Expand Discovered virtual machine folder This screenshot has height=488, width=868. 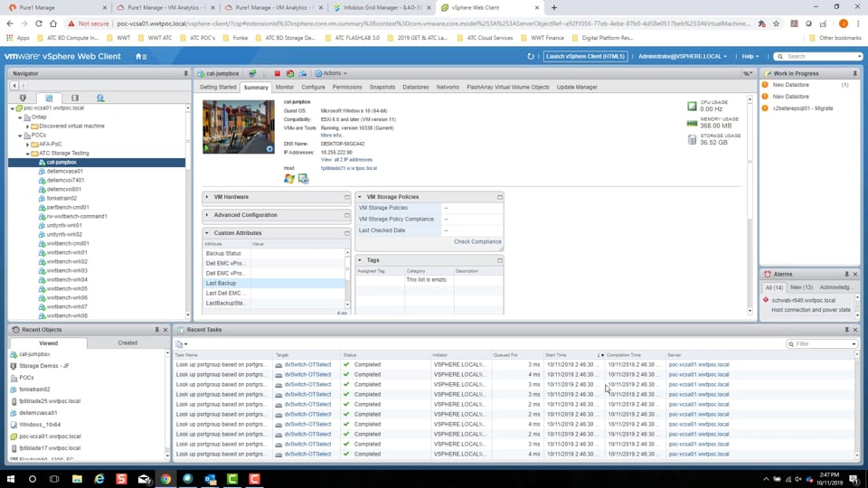(x=28, y=127)
